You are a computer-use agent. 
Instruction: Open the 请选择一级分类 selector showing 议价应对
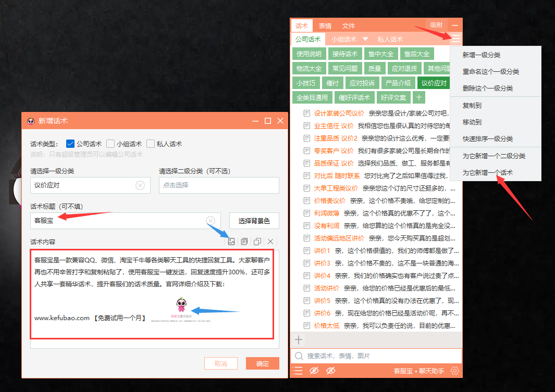90,185
